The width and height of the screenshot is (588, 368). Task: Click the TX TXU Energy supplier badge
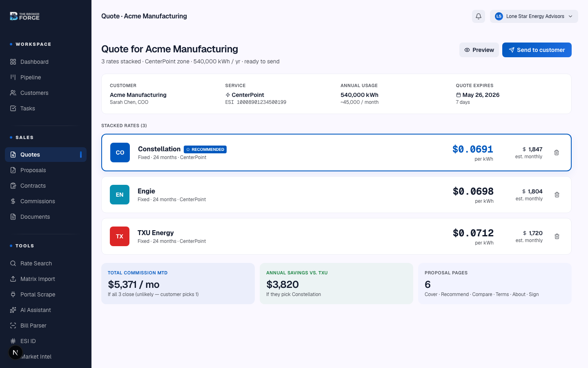(120, 236)
